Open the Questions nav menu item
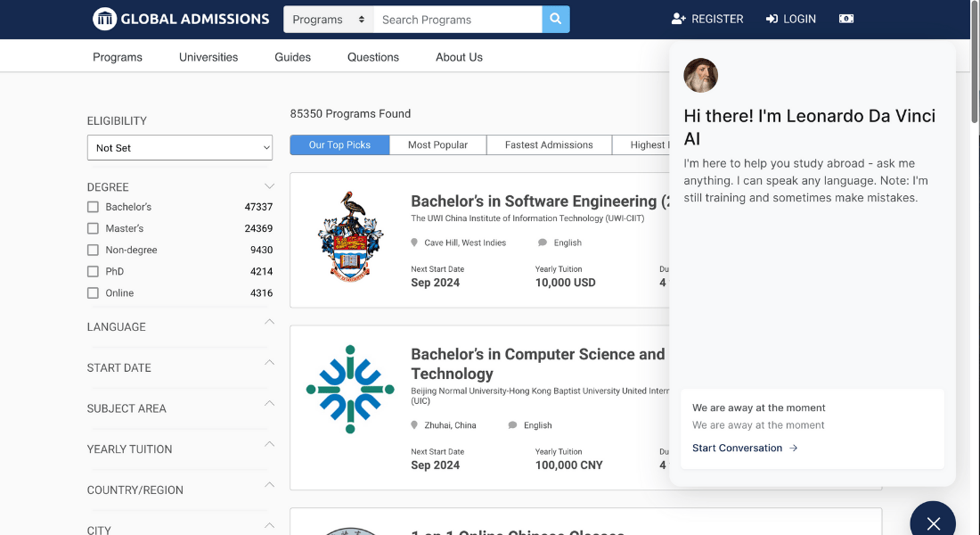This screenshot has height=535, width=980. click(373, 57)
